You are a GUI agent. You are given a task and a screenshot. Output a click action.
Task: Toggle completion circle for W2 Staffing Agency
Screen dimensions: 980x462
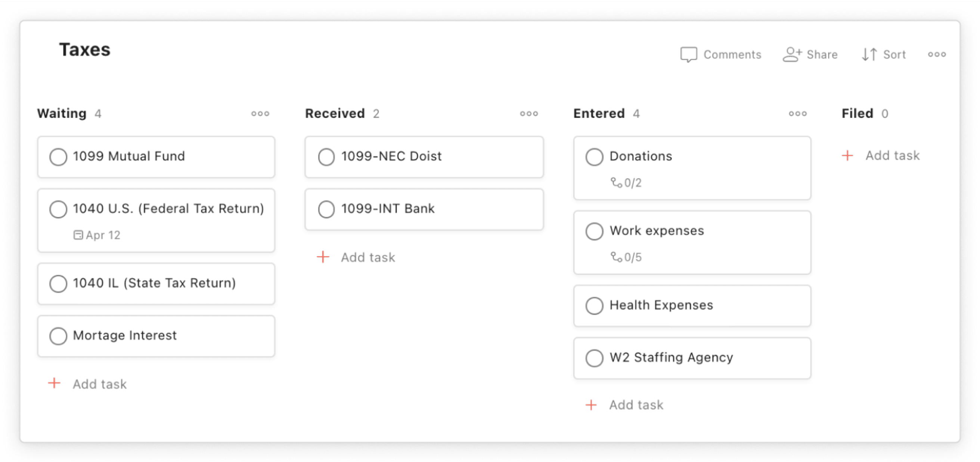point(594,358)
